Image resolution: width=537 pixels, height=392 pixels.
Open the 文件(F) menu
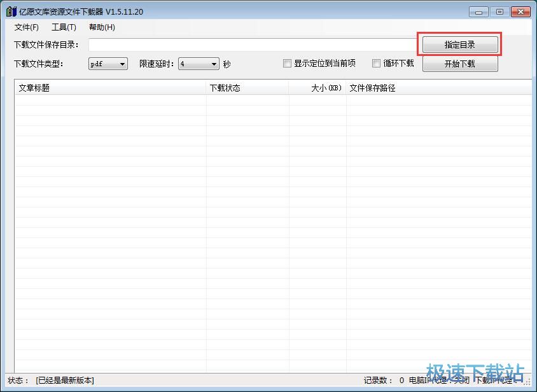(26, 27)
